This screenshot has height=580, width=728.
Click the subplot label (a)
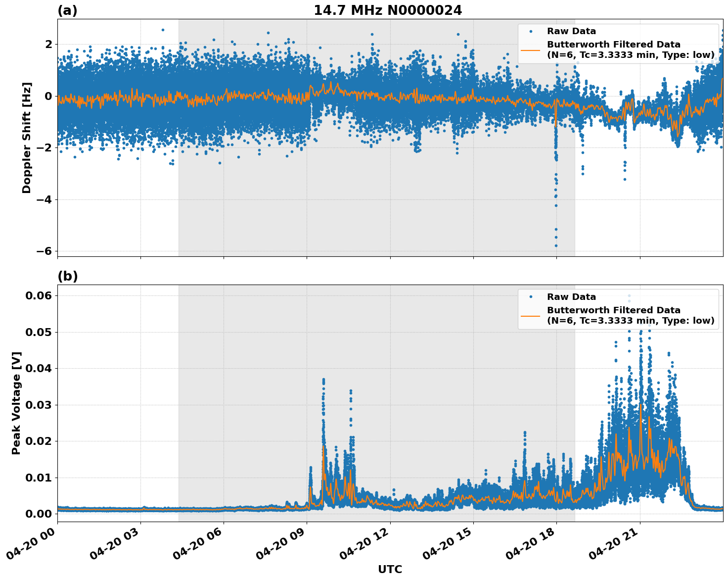(x=68, y=10)
